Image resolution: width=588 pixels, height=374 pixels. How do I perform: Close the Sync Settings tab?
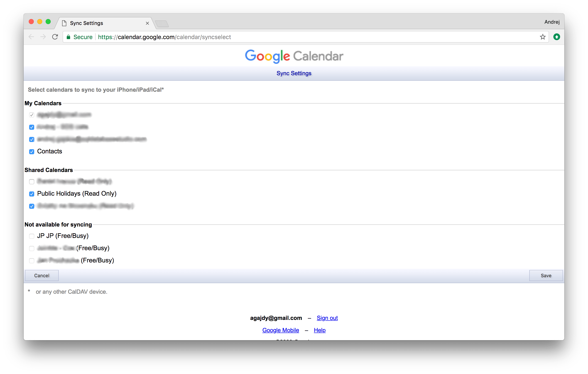(x=147, y=23)
